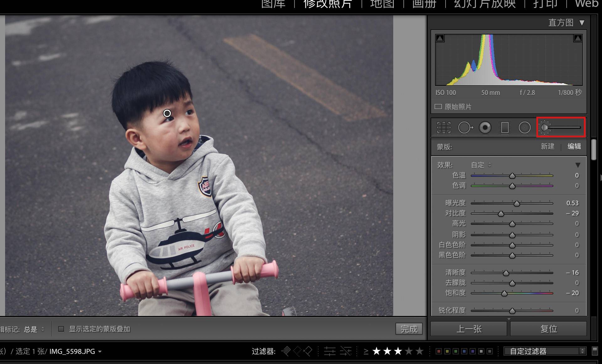Open the 地图 module
This screenshot has width=602, height=364.
point(382,4)
